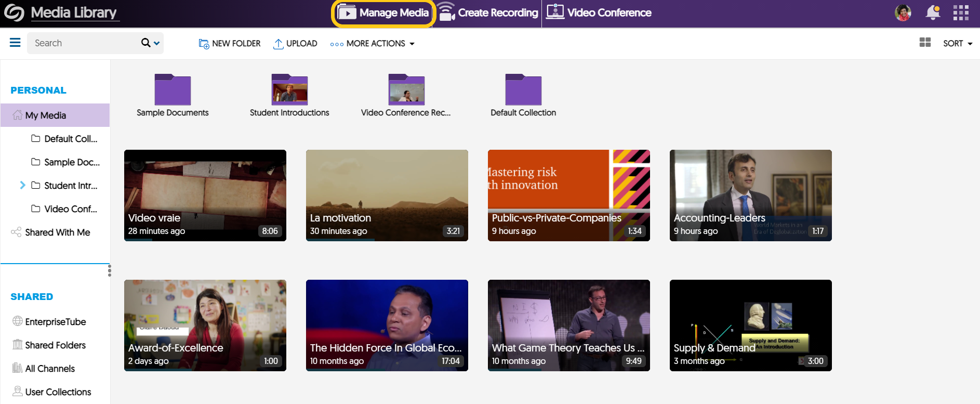Image resolution: width=980 pixels, height=404 pixels.
Task: Click the sidebar panel resize handle
Action: [109, 270]
